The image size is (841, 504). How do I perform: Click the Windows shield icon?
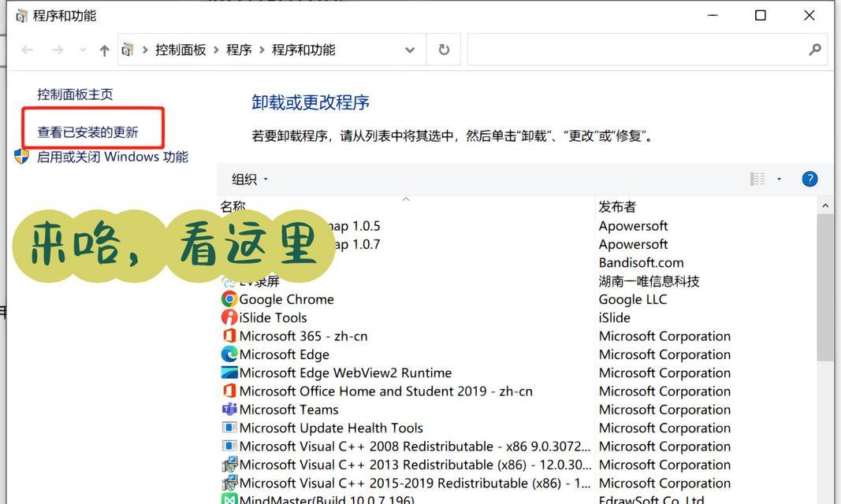[x=21, y=157]
